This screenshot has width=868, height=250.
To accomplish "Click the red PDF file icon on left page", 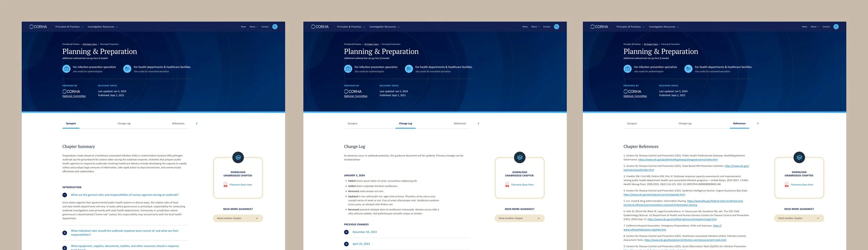I will 225,185.
